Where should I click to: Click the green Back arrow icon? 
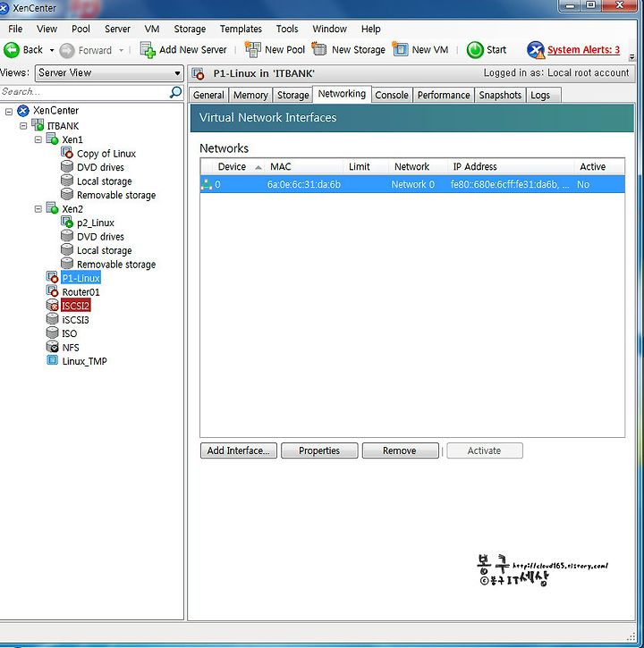pos(11,50)
